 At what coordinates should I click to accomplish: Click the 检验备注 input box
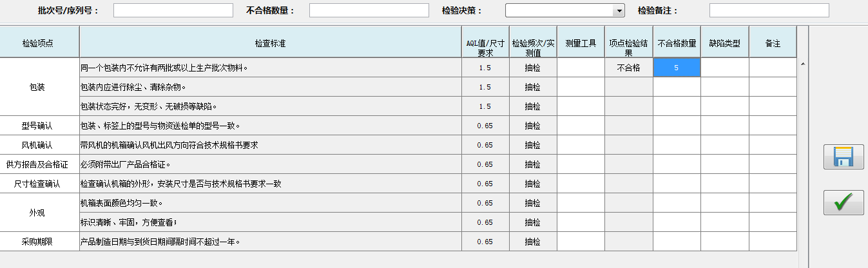[769, 10]
